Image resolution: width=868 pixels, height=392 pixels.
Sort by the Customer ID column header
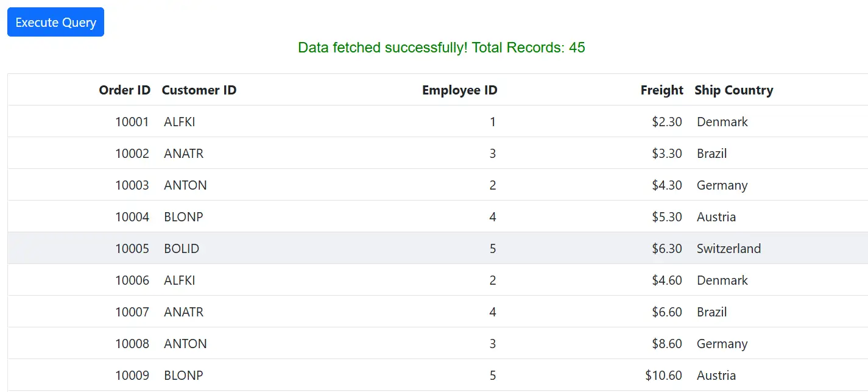(x=199, y=90)
